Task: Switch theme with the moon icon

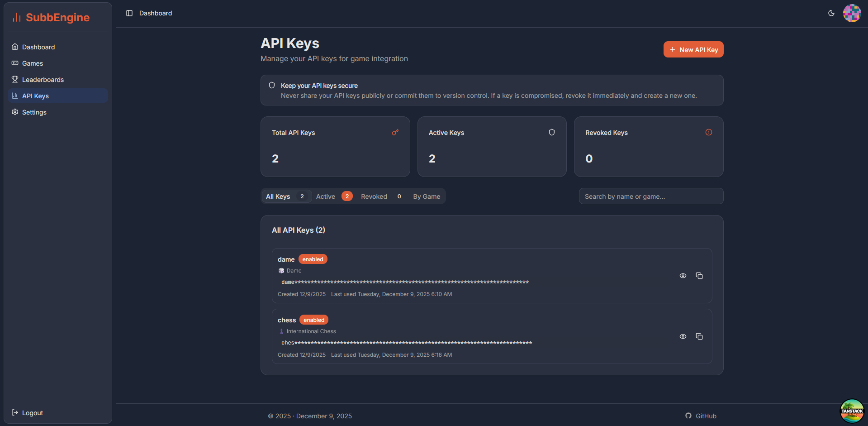Action: [831, 13]
